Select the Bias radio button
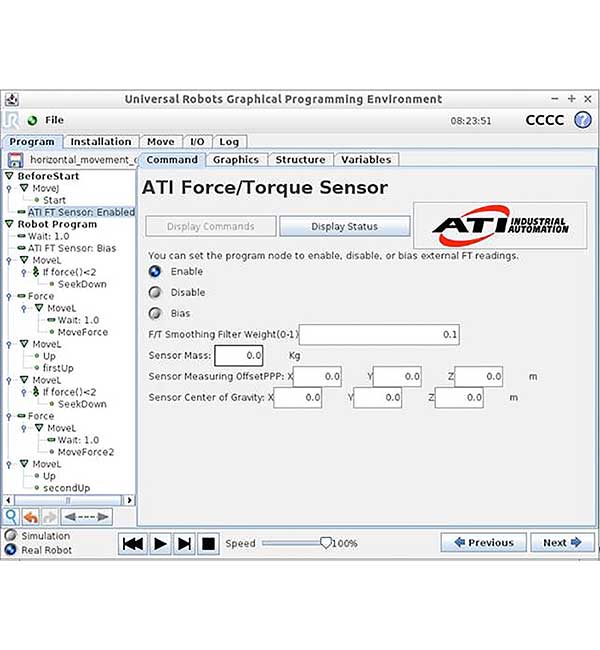This screenshot has height=650, width=600. (155, 313)
